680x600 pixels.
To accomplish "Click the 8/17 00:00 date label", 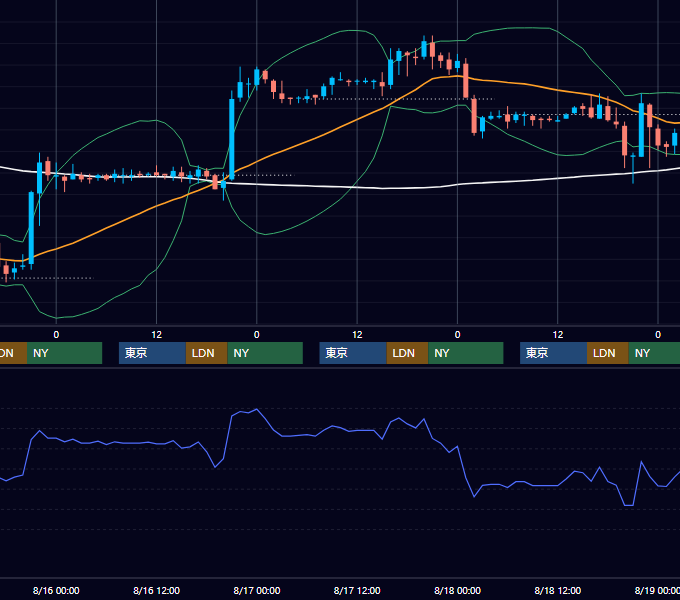I will [x=257, y=590].
